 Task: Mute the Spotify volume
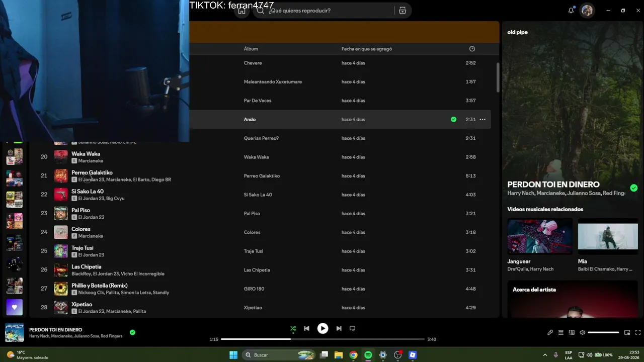pos(582,332)
